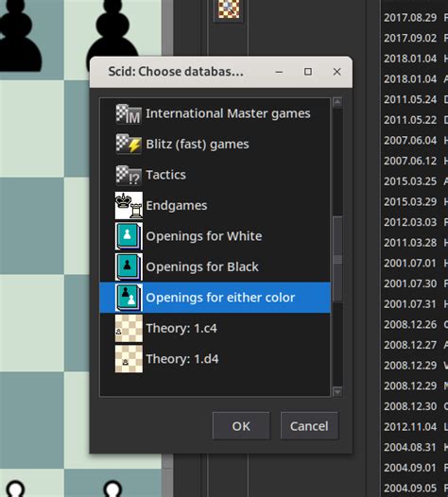Image resolution: width=448 pixels, height=497 pixels.
Task: Click the Theory 1.c4 board icon
Action: point(129,329)
